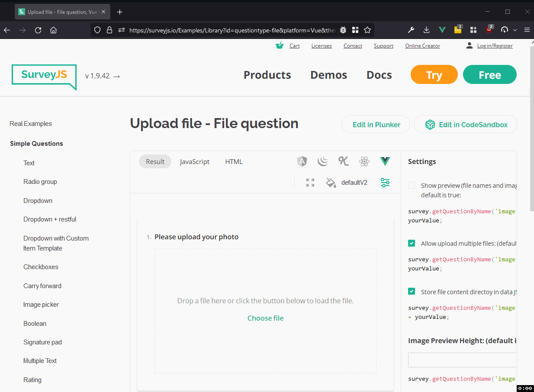This screenshot has height=392, width=534.
Task: Open the Signature pad example
Action: pos(42,342)
